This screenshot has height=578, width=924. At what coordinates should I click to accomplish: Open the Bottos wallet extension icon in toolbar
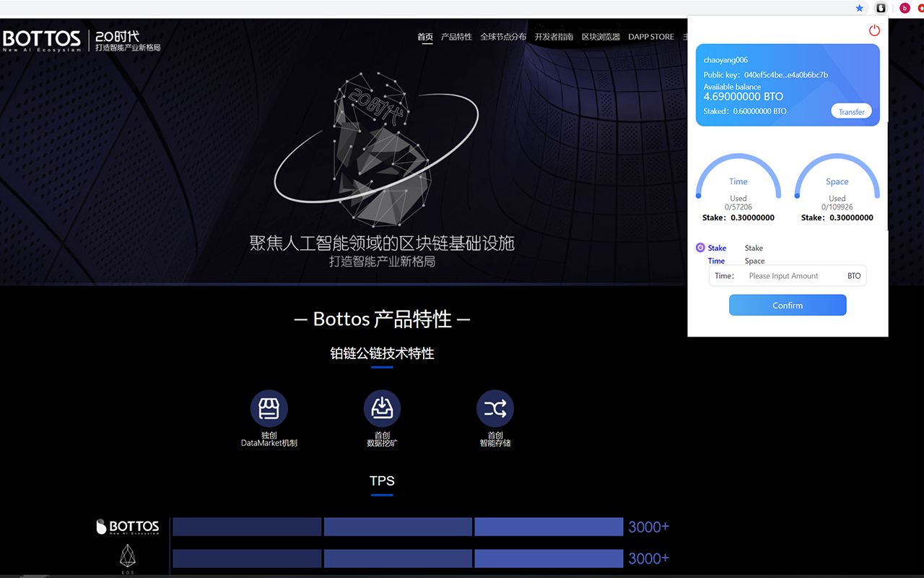pyautogui.click(x=880, y=8)
